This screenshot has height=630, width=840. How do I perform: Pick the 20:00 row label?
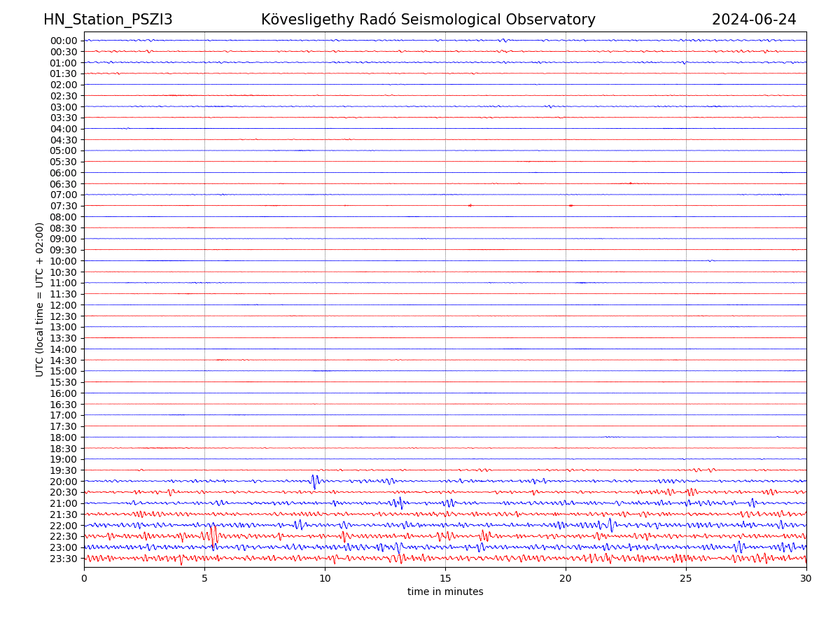pos(63,482)
